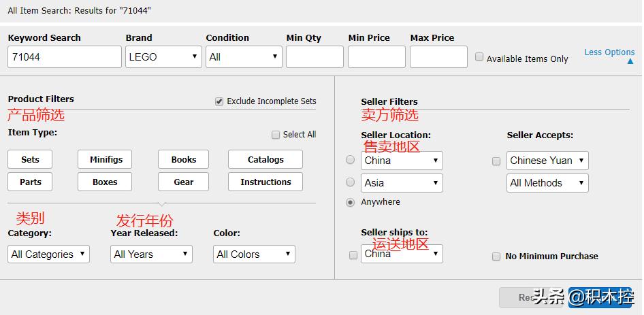Open the Year Released dropdown

[x=151, y=254]
